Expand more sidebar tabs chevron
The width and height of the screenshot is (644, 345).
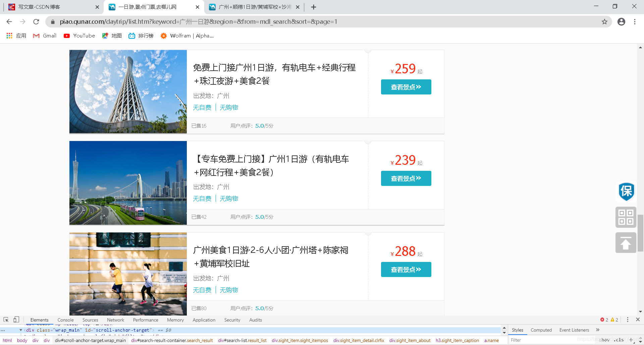(x=598, y=330)
